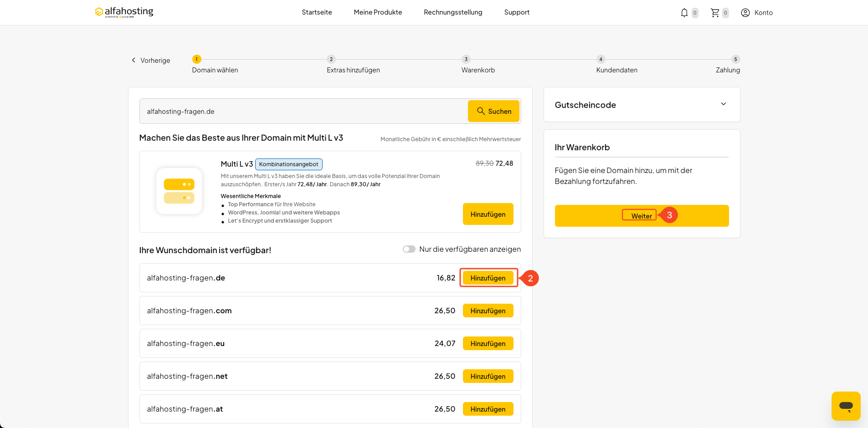Select step 1 Domain wählen

click(215, 65)
